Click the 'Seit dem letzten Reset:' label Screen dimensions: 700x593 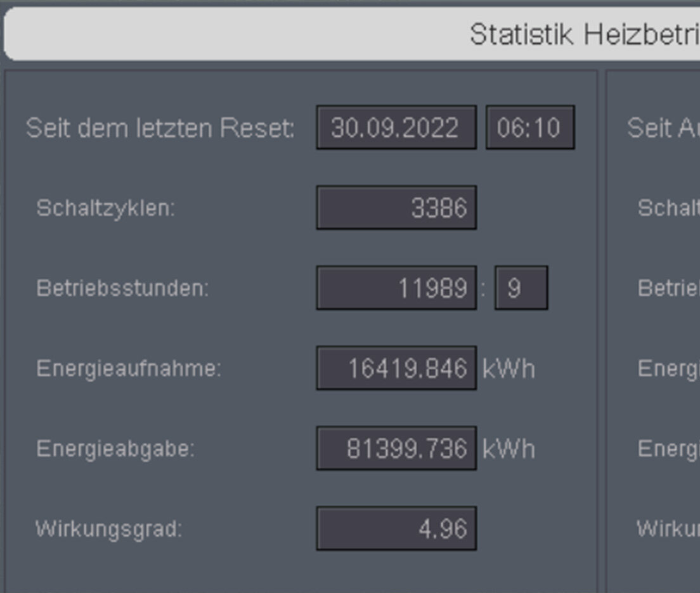tap(160, 129)
